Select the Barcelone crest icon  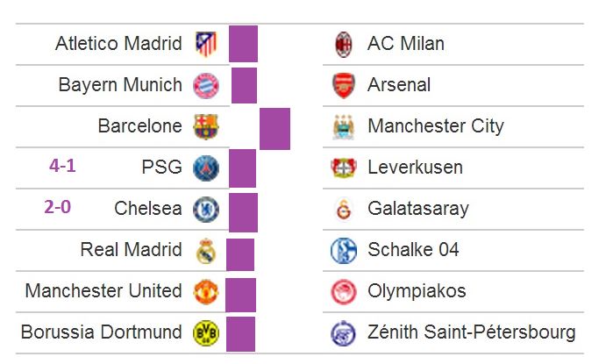[x=205, y=127]
